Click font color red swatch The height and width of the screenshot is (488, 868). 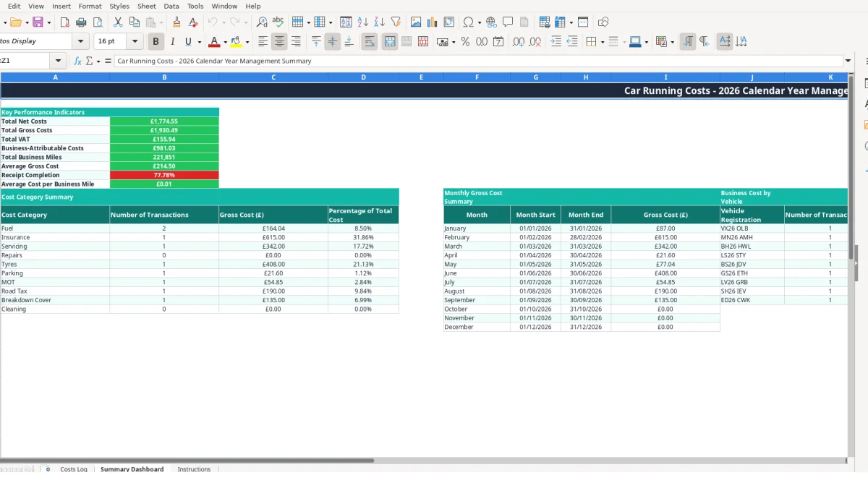213,42
